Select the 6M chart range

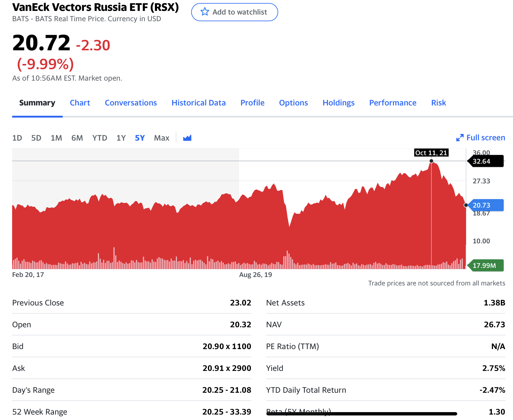tap(77, 138)
